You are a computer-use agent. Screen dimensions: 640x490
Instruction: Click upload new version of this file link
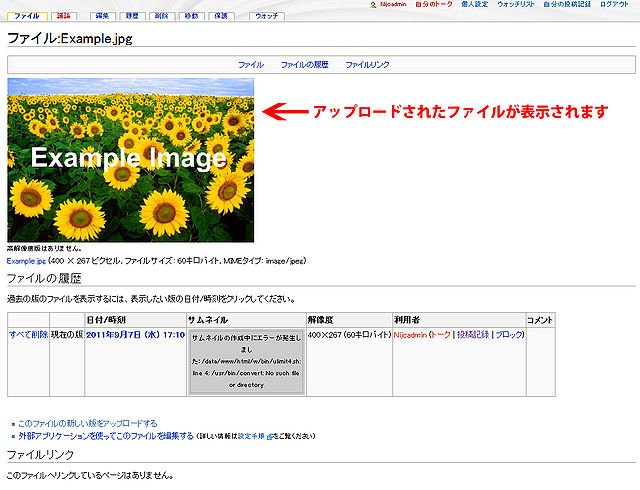coord(88,423)
